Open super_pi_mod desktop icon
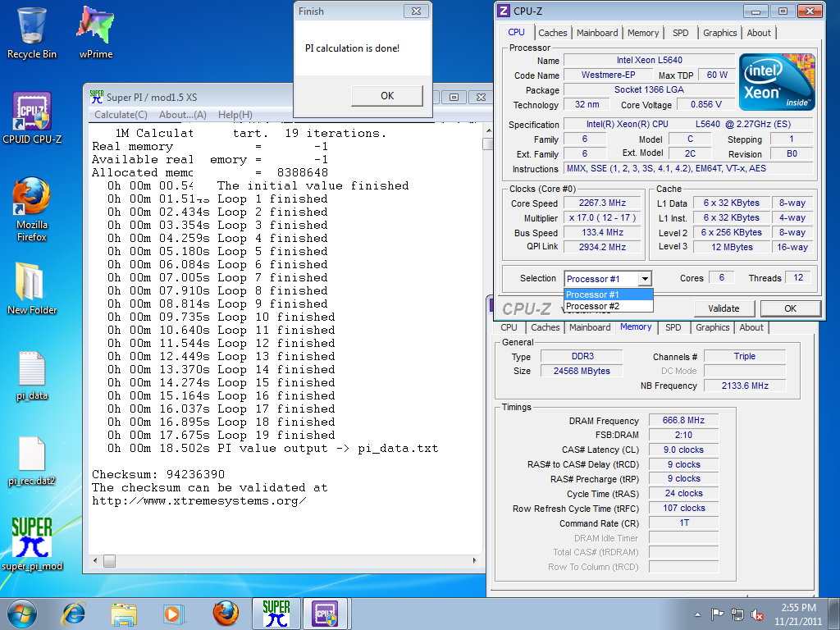The width and height of the screenshot is (840, 630). [x=32, y=544]
